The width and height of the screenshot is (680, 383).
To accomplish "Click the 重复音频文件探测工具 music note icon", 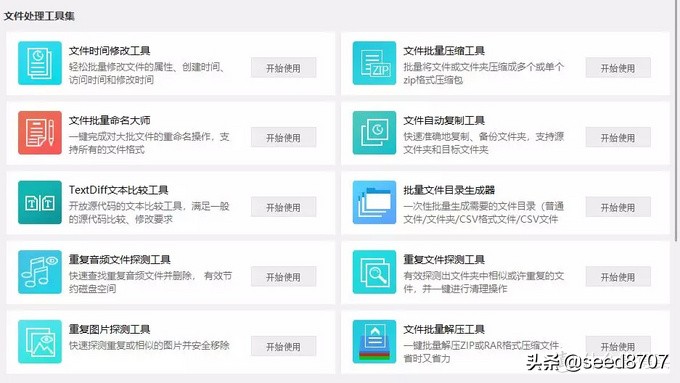I will pyautogui.click(x=40, y=272).
